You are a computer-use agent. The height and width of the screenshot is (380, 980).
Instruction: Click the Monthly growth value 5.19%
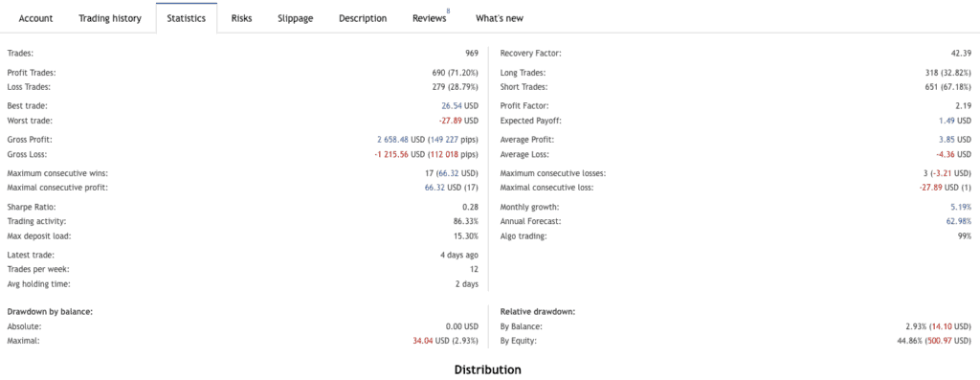click(961, 207)
